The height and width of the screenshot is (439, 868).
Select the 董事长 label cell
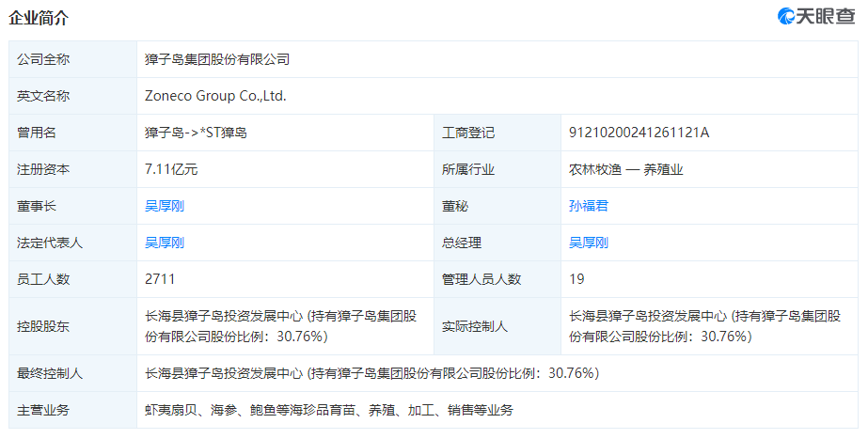[x=73, y=206]
